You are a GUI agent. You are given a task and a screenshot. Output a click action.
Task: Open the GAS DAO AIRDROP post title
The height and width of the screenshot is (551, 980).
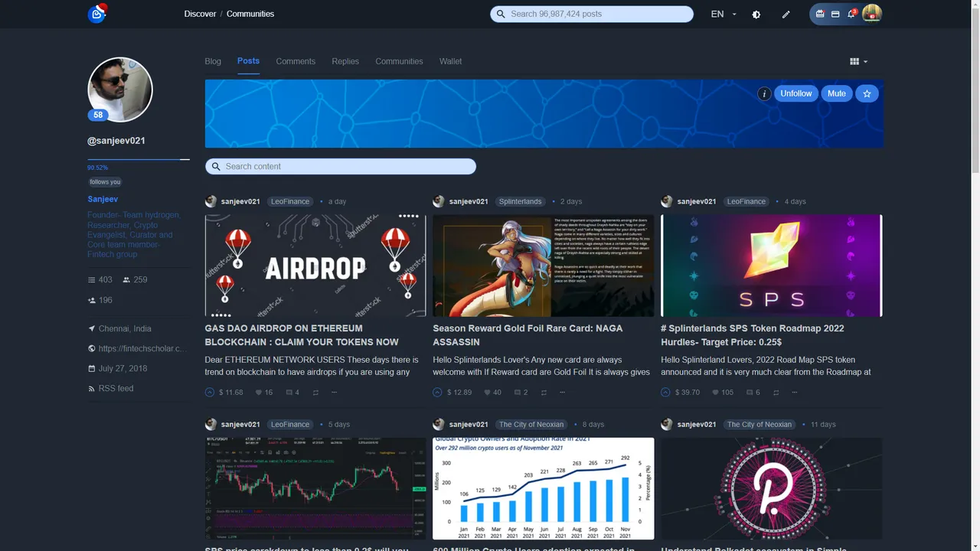point(302,335)
